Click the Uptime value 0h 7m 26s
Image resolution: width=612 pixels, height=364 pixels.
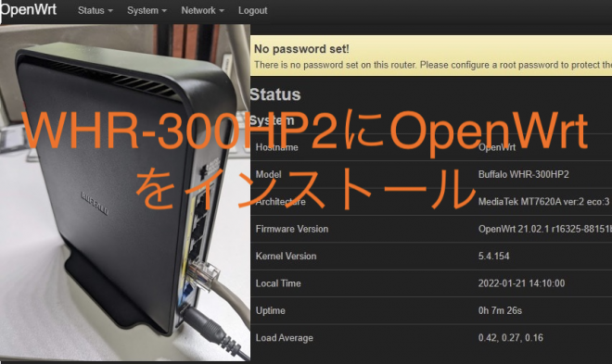point(500,310)
